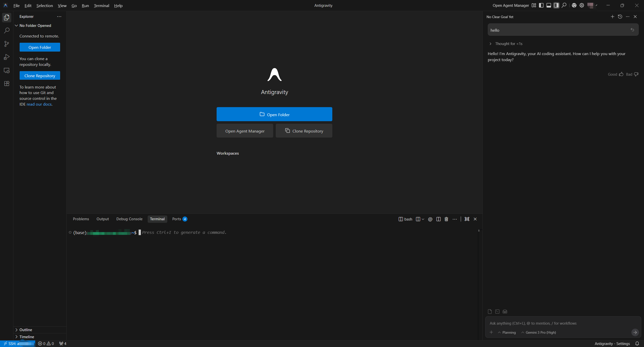This screenshot has height=347, width=644.
Task: Open past conversations history icon
Action: point(620,17)
